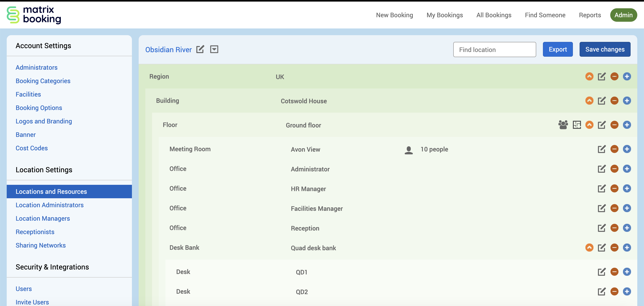Add item below the Reception office

point(627,228)
